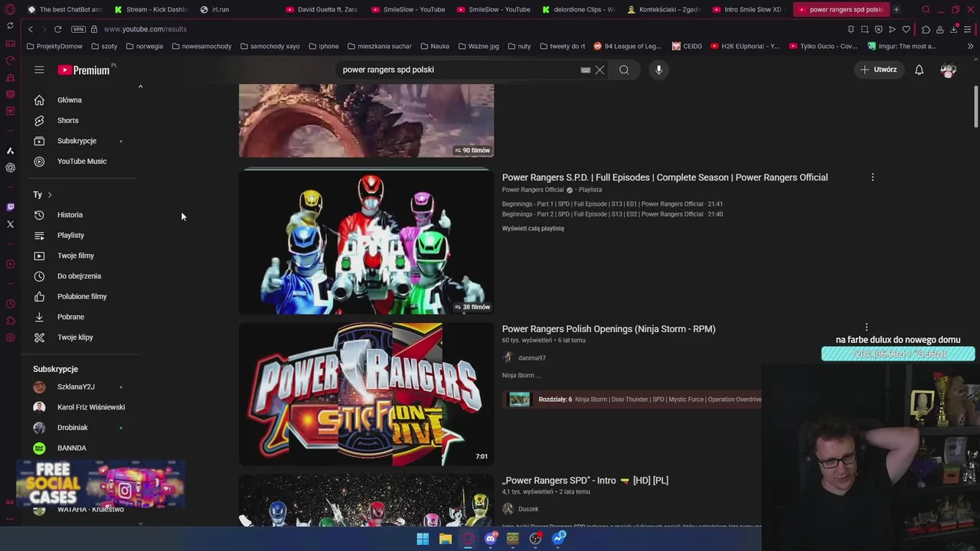Open Główna in the sidebar
The image size is (980, 551).
click(81, 100)
